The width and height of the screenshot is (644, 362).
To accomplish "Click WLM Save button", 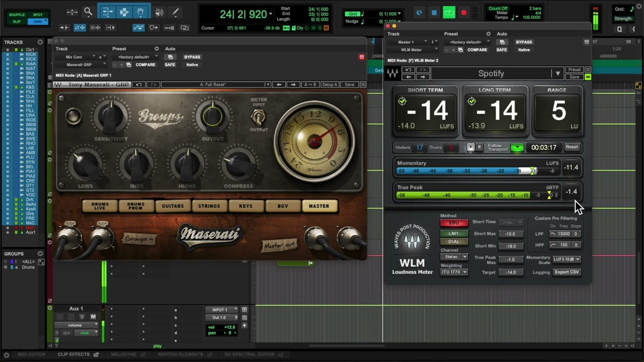I will [574, 77].
